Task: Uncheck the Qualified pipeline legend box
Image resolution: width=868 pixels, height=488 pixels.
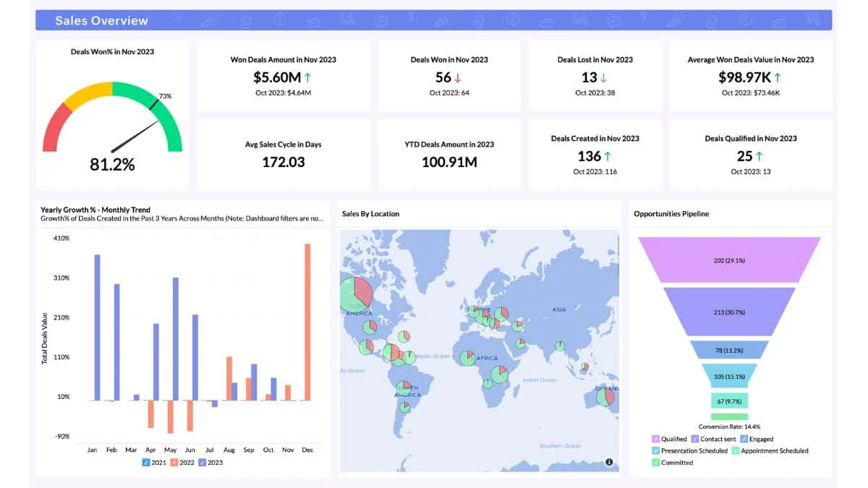Action: point(655,439)
